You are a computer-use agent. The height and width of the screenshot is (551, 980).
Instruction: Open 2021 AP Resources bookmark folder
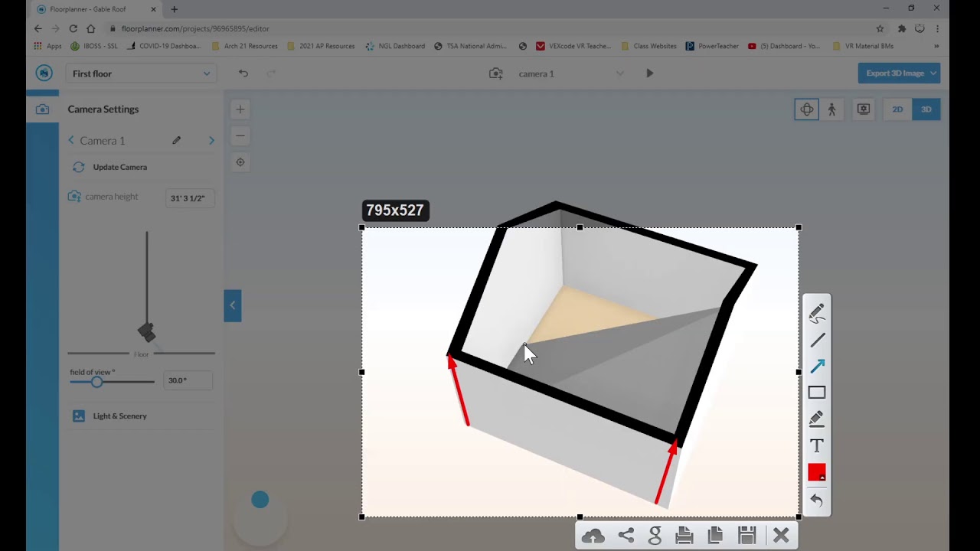(x=320, y=46)
